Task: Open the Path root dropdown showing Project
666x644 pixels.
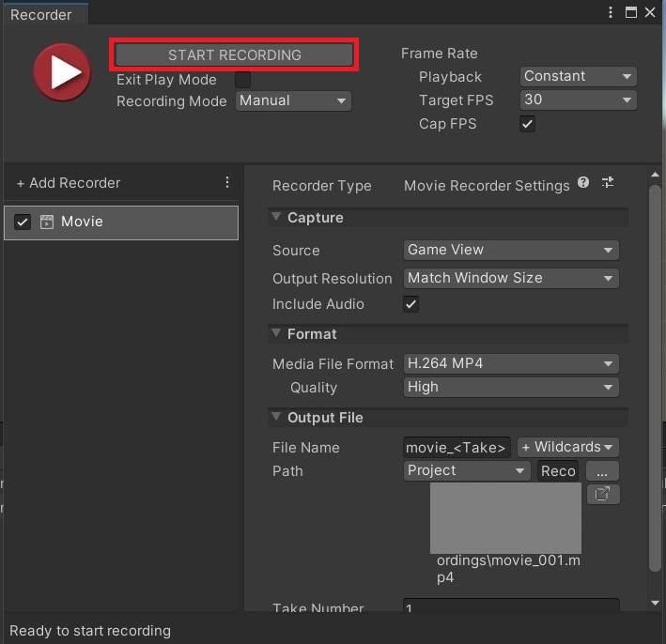Action: (x=467, y=470)
